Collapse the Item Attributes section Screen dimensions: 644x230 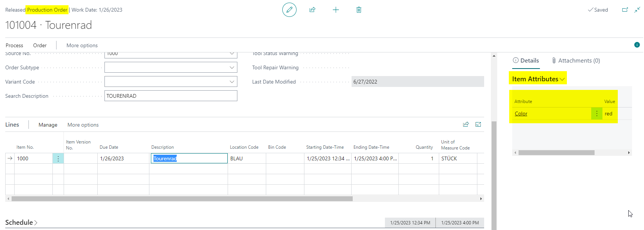pos(538,79)
